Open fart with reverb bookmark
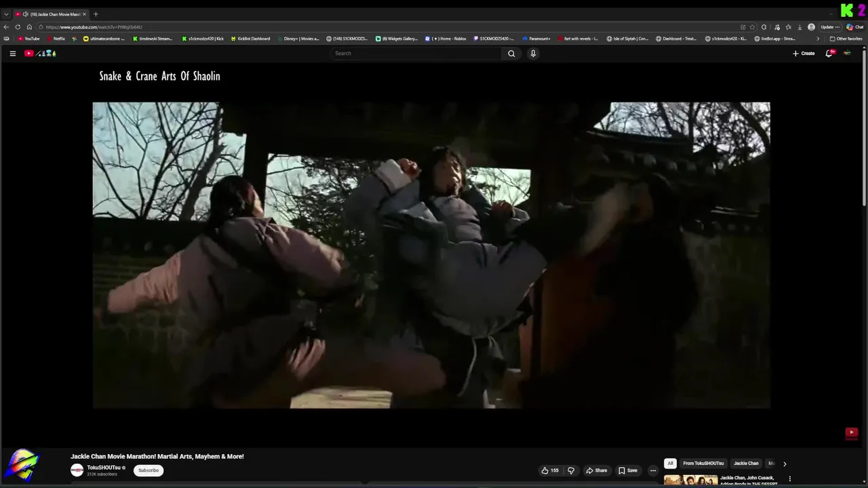Viewport: 868px width, 488px height. (578, 39)
